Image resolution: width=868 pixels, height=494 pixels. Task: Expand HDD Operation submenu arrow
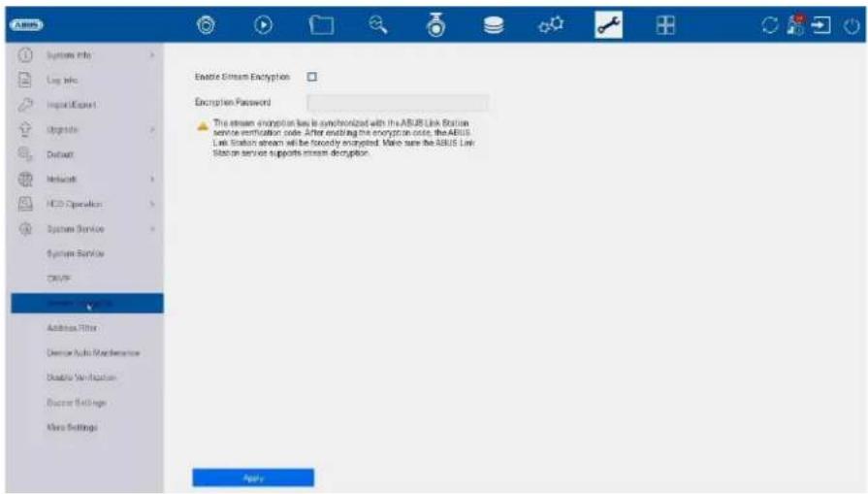(152, 204)
